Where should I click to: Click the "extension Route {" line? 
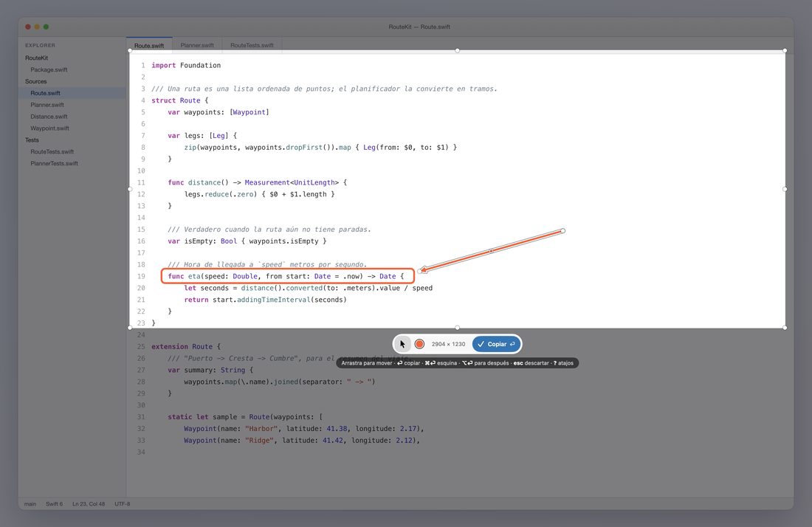(186, 347)
